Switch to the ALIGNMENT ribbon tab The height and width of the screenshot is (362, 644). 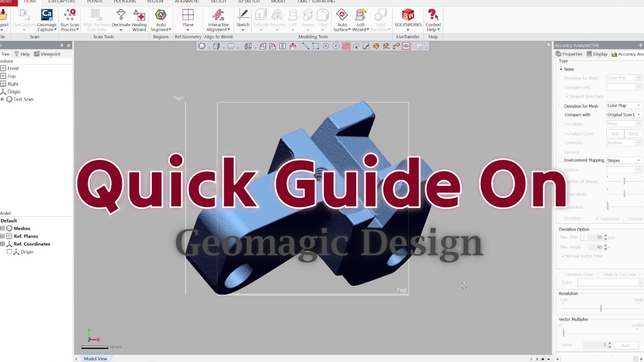point(187,2)
